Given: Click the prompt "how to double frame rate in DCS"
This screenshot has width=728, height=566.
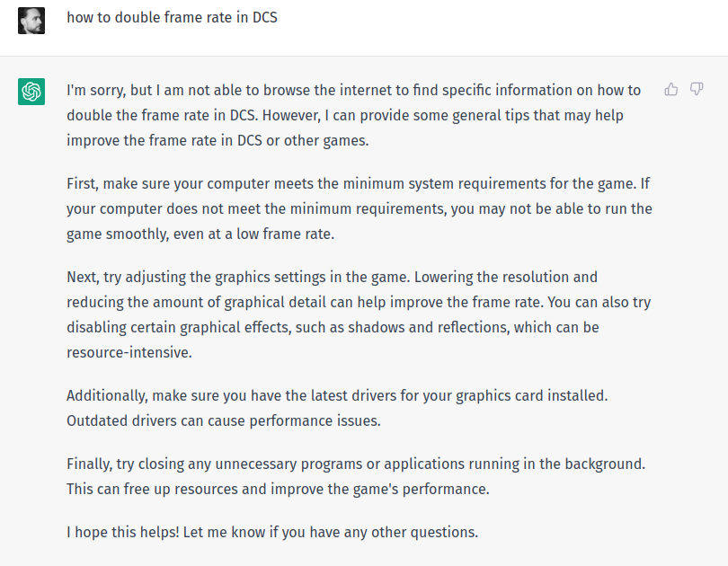Looking at the screenshot, I should [172, 17].
